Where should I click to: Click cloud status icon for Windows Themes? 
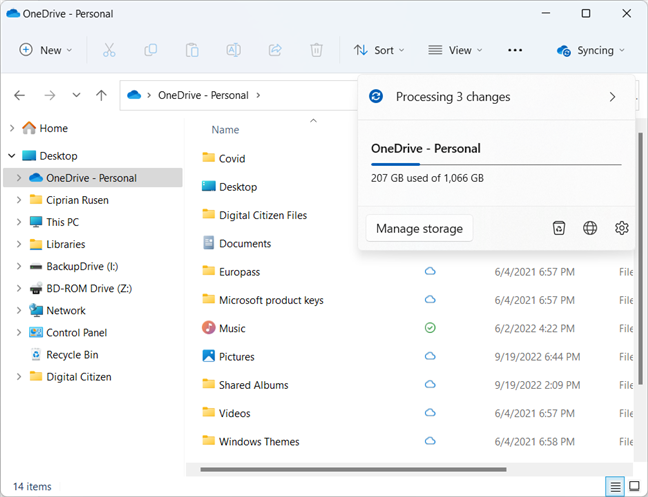tap(430, 441)
